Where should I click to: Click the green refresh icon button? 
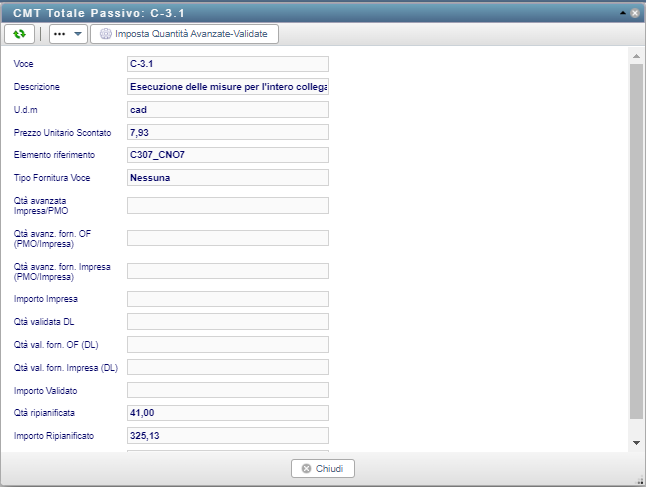tap(19, 34)
